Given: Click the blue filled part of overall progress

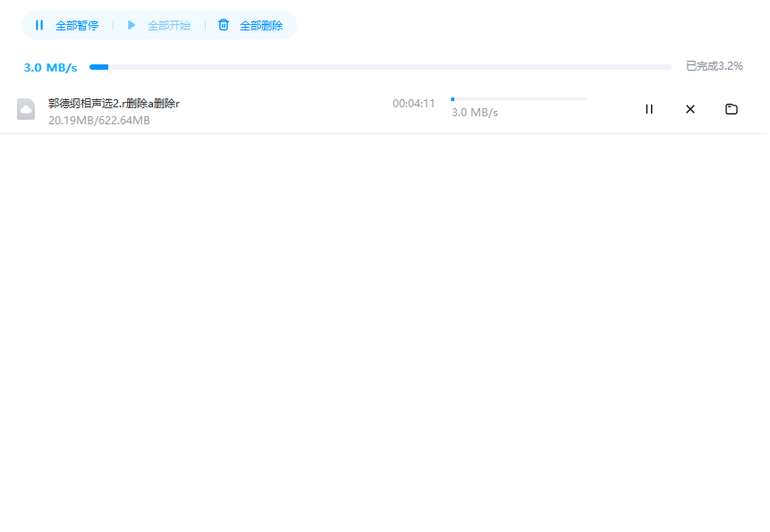Looking at the screenshot, I should [x=98, y=67].
